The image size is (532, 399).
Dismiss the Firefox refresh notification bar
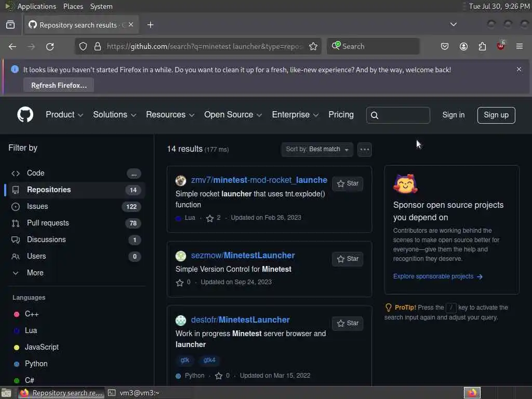pos(519,69)
